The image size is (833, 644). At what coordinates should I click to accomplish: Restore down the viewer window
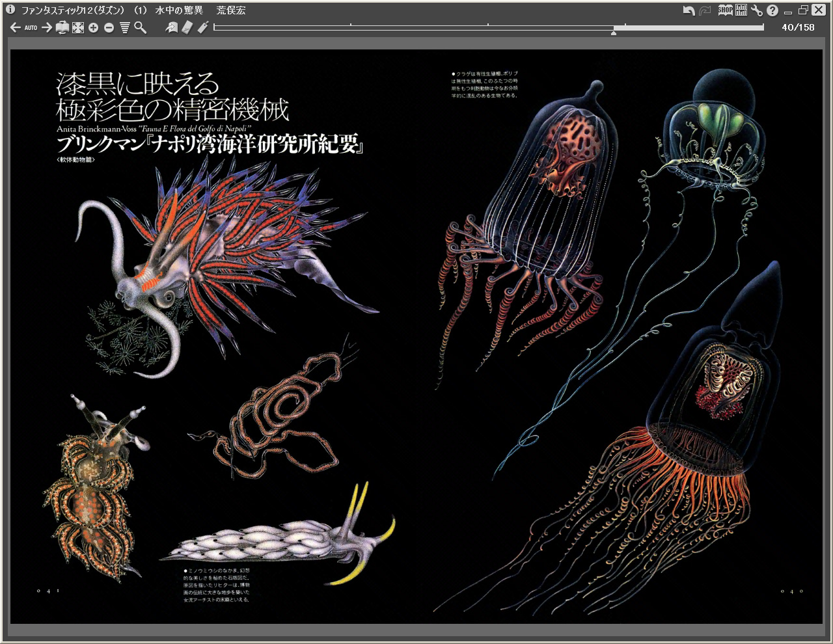[803, 10]
